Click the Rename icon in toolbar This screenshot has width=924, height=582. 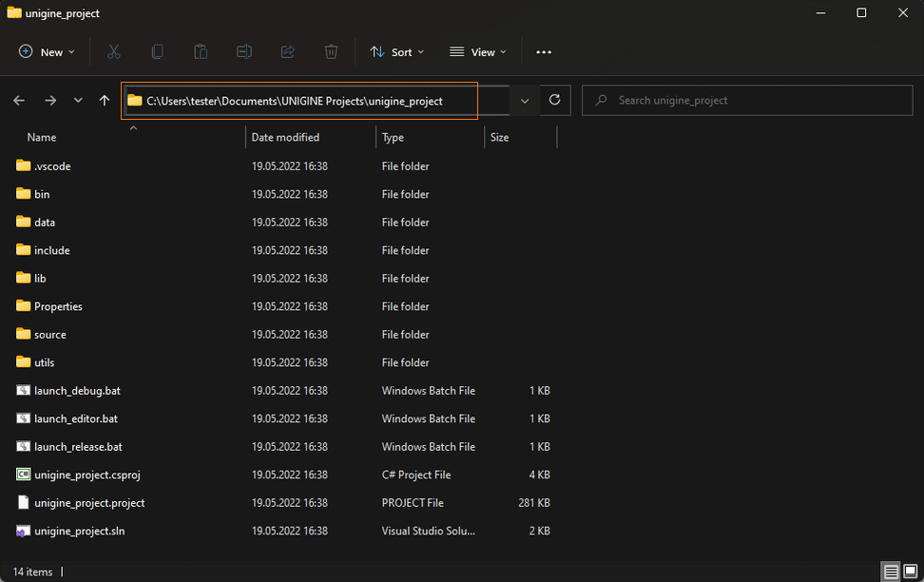pyautogui.click(x=244, y=52)
